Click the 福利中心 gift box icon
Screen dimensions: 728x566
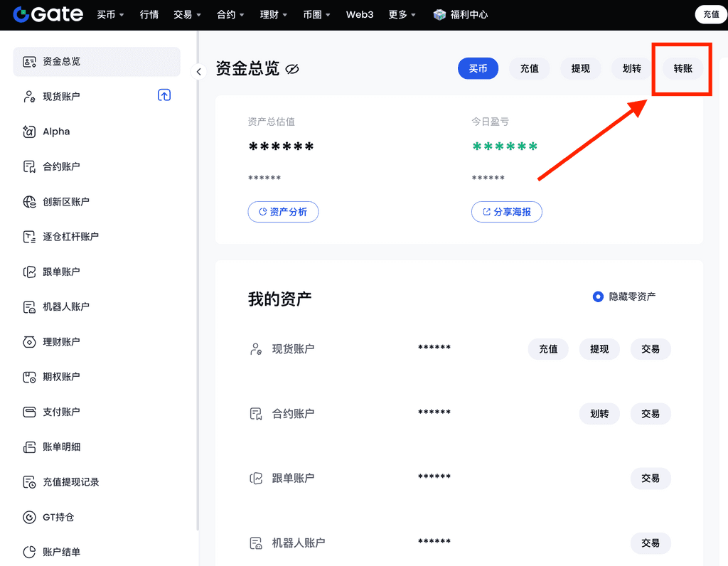click(x=439, y=14)
